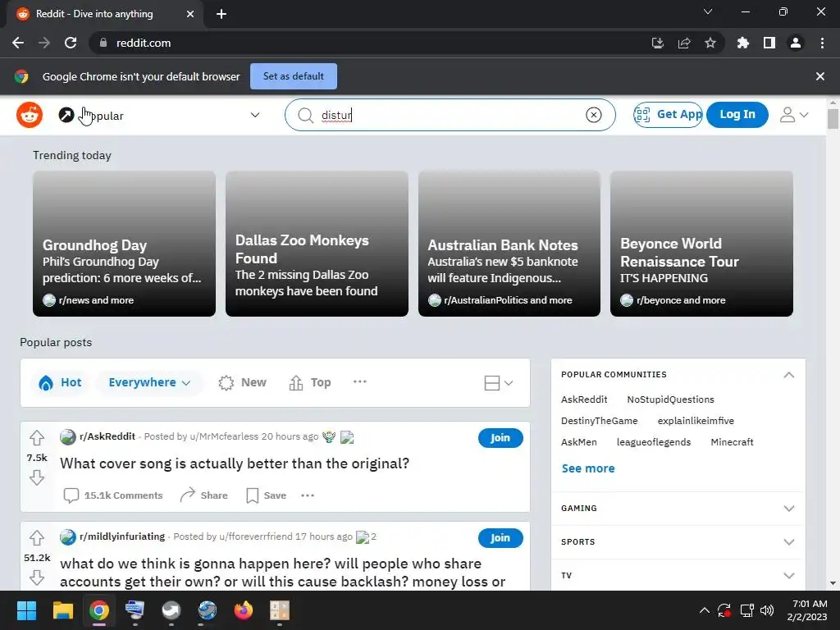This screenshot has width=840, height=630.
Task: Open the Windows Start menu
Action: [26, 610]
